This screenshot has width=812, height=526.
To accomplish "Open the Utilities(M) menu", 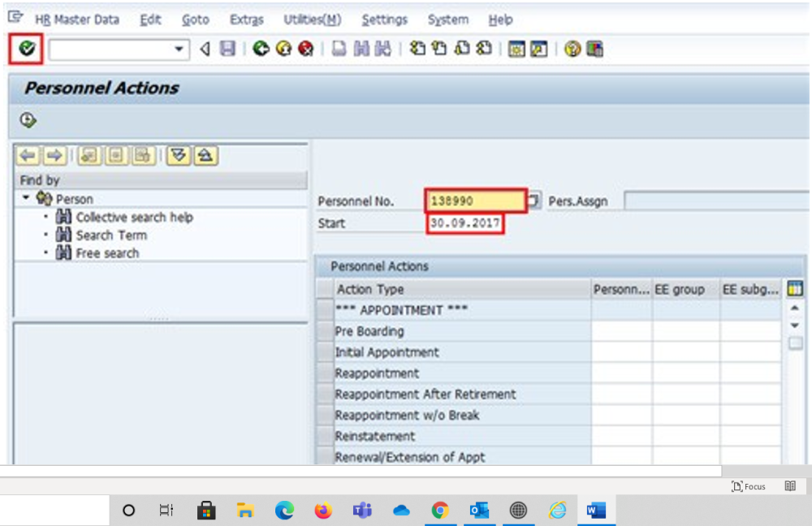I will [x=313, y=19].
